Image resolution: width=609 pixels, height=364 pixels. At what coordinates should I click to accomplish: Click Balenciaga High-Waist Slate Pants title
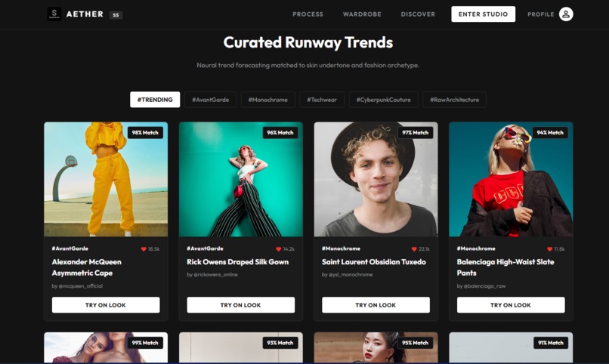(505, 267)
